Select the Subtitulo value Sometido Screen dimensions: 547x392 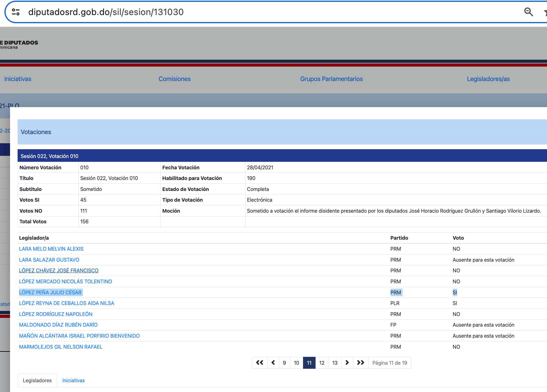[x=91, y=189]
